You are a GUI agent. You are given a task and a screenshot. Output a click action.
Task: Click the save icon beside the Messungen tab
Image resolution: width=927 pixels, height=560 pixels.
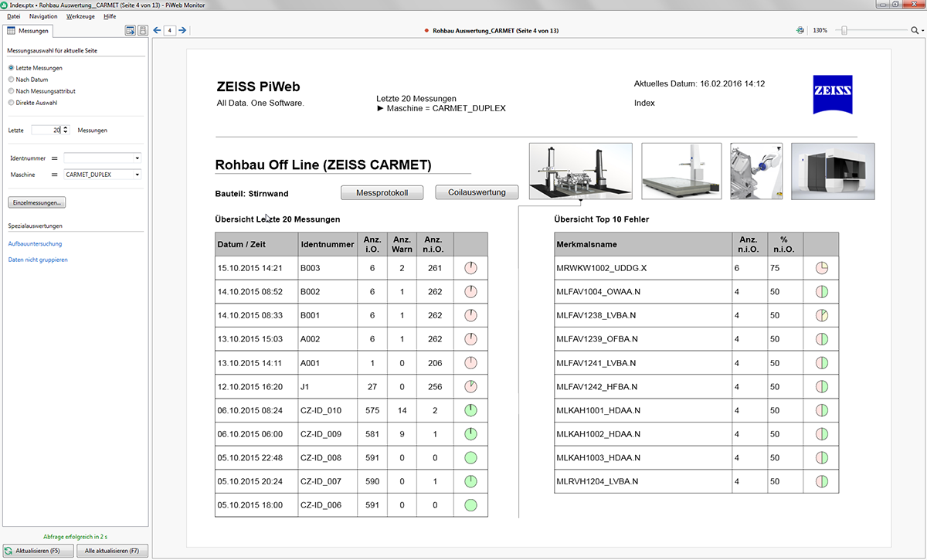point(142,31)
